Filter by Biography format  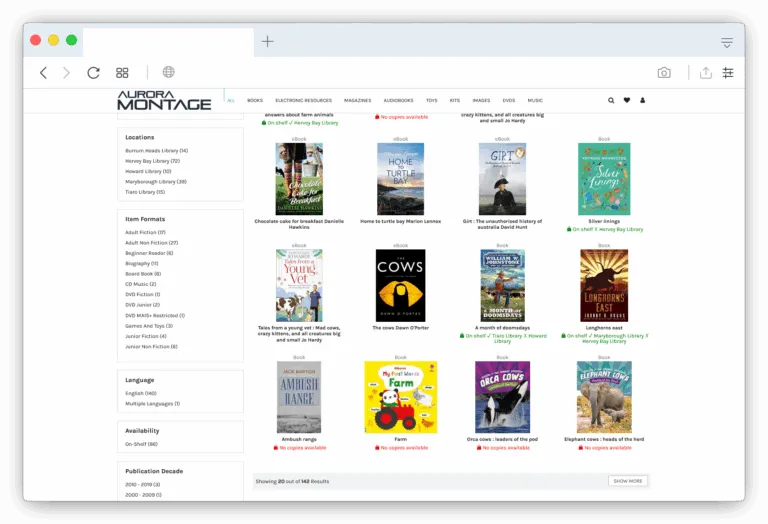click(x=142, y=263)
